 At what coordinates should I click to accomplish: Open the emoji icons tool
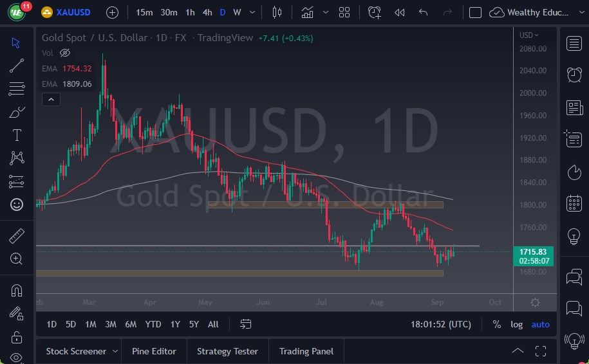coord(17,205)
